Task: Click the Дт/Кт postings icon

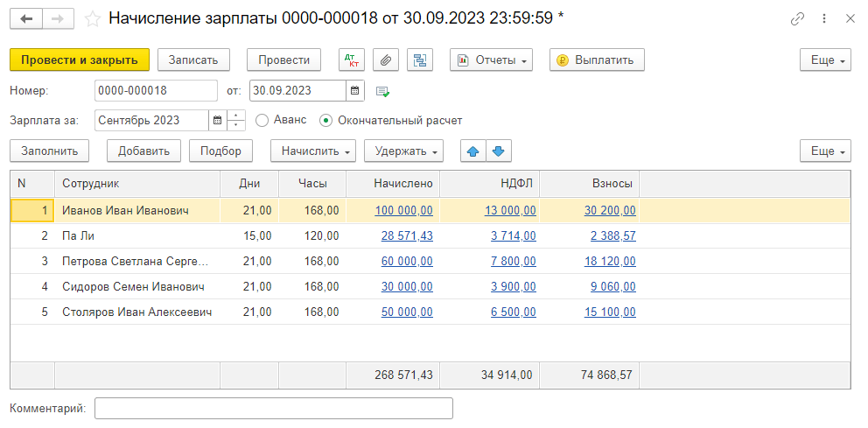Action: (x=353, y=60)
